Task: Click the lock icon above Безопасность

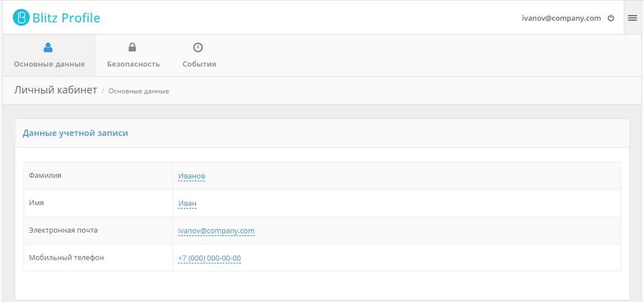Action: [132, 48]
